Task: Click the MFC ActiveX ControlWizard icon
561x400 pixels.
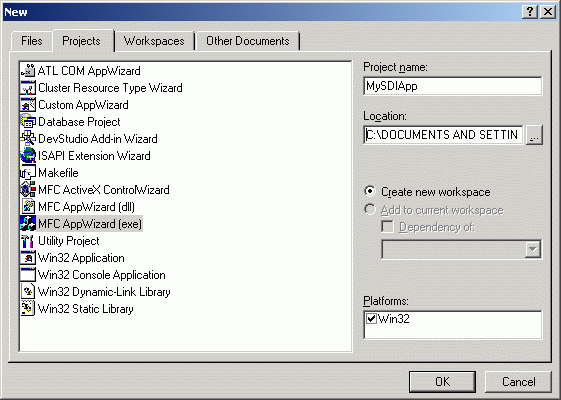Action: point(28,190)
